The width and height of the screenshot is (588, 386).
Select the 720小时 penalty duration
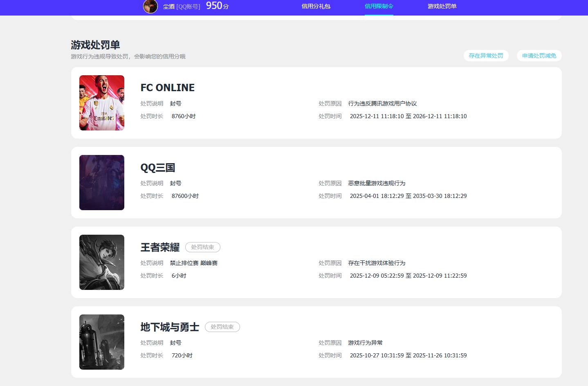(x=182, y=355)
